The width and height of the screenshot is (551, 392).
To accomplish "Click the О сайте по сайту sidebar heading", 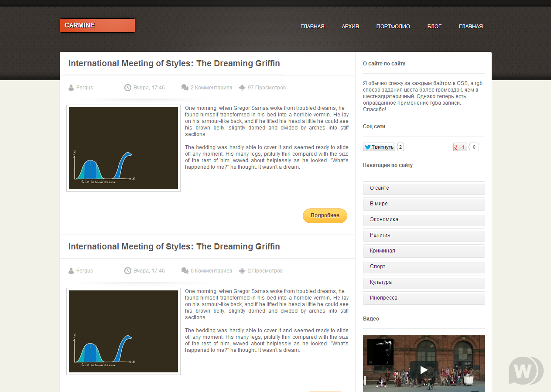I will pos(384,64).
